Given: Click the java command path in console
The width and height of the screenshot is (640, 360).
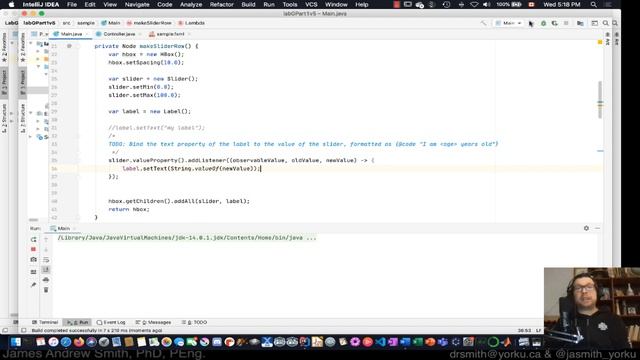Looking at the screenshot, I should [x=187, y=238].
